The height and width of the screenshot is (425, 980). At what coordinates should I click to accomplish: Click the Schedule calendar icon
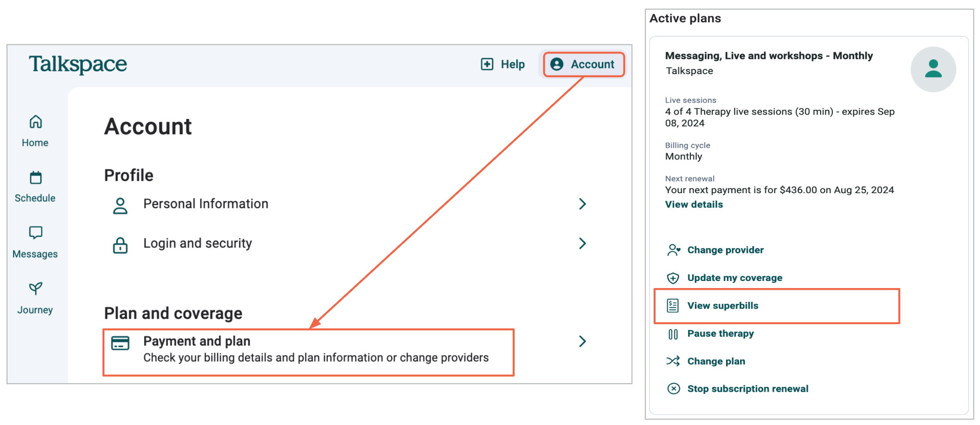coord(36,177)
